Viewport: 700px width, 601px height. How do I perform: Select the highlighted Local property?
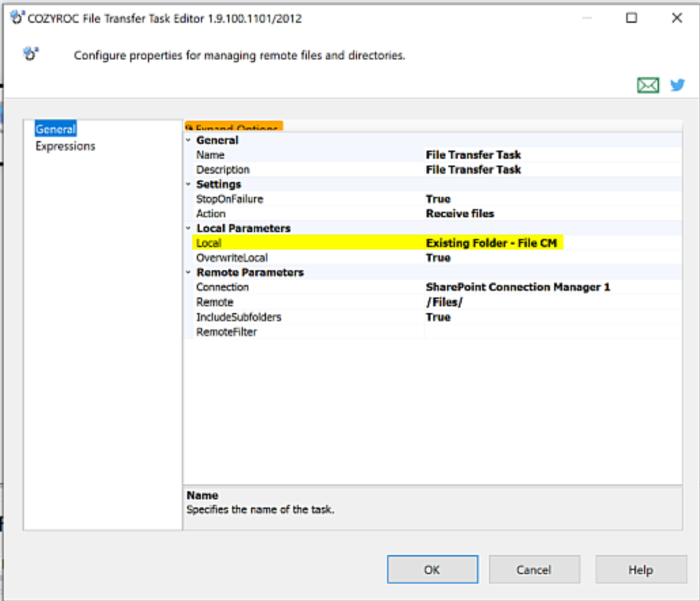pyautogui.click(x=209, y=243)
